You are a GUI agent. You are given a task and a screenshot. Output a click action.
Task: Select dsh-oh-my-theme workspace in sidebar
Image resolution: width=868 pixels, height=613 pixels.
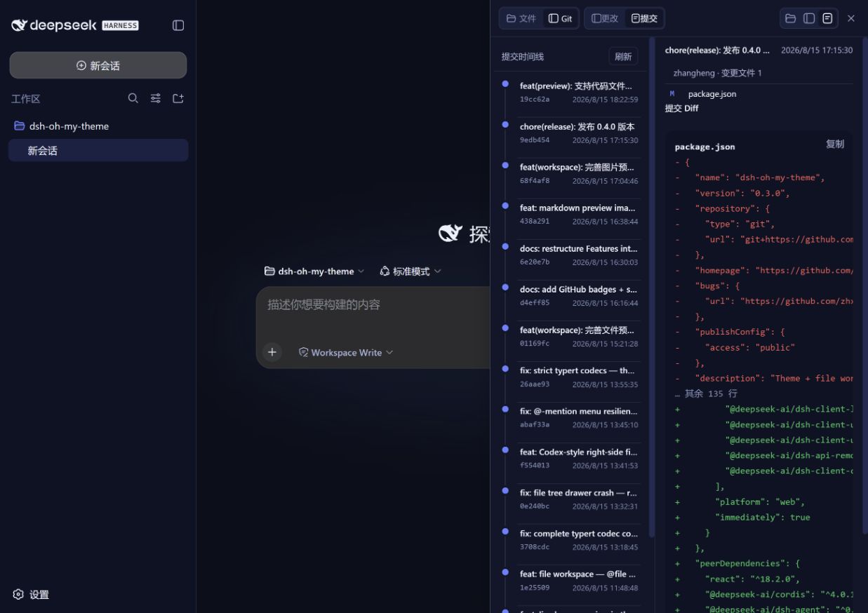[98, 126]
